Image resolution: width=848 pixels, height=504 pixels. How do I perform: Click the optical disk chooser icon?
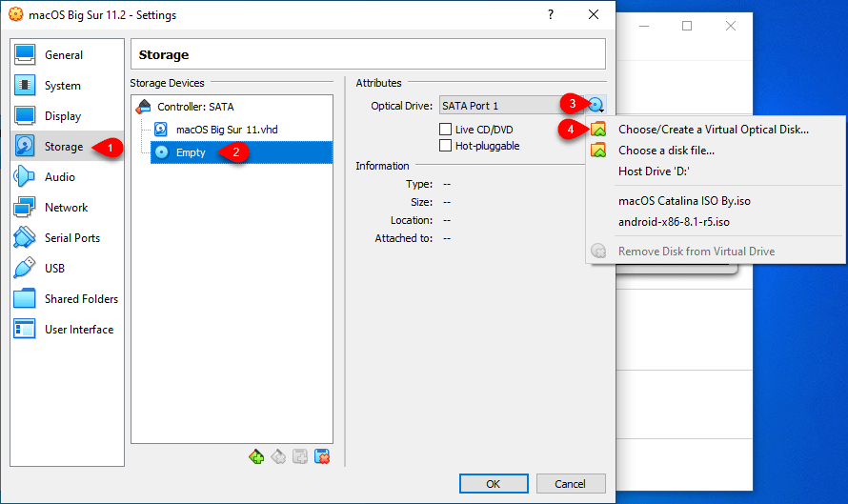point(596,105)
